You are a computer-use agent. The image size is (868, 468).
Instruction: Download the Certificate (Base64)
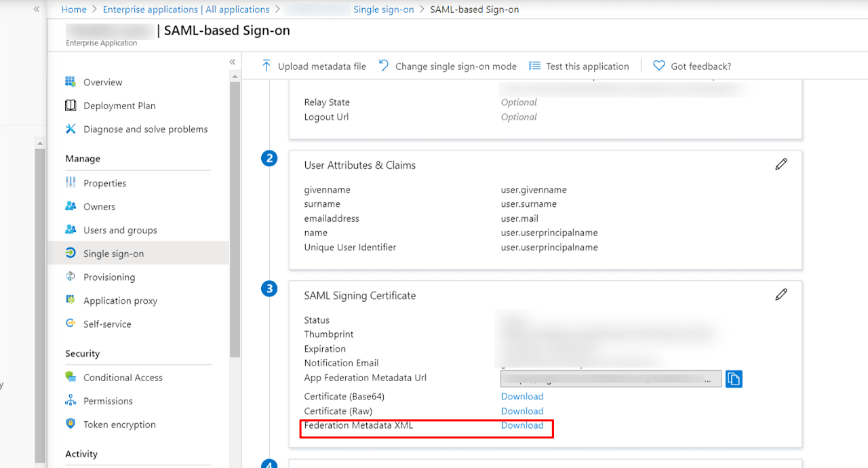click(522, 396)
